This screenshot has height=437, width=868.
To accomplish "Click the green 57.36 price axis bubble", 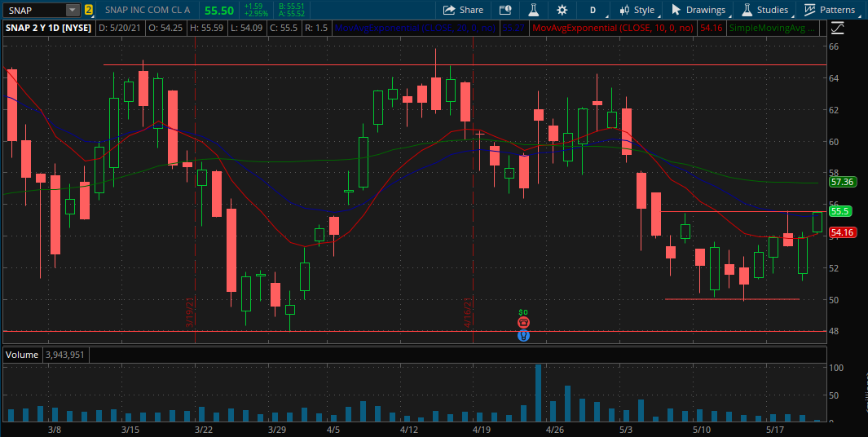I will pos(842,182).
